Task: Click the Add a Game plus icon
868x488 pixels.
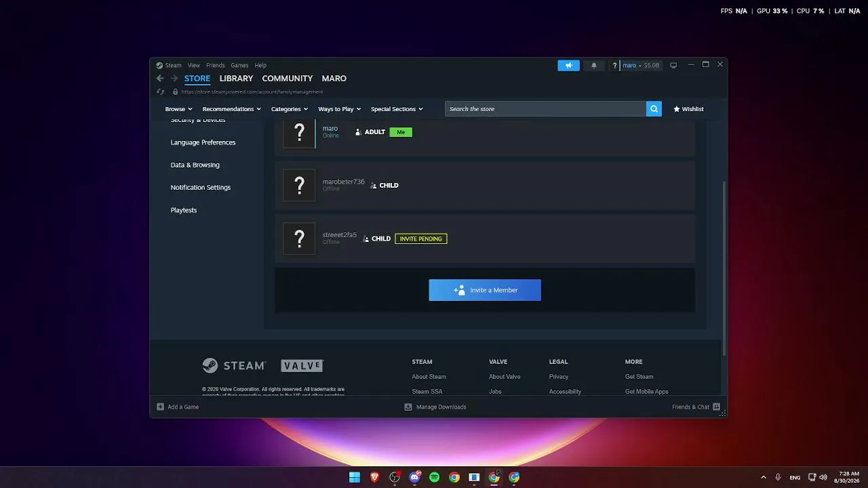Action: point(161,407)
